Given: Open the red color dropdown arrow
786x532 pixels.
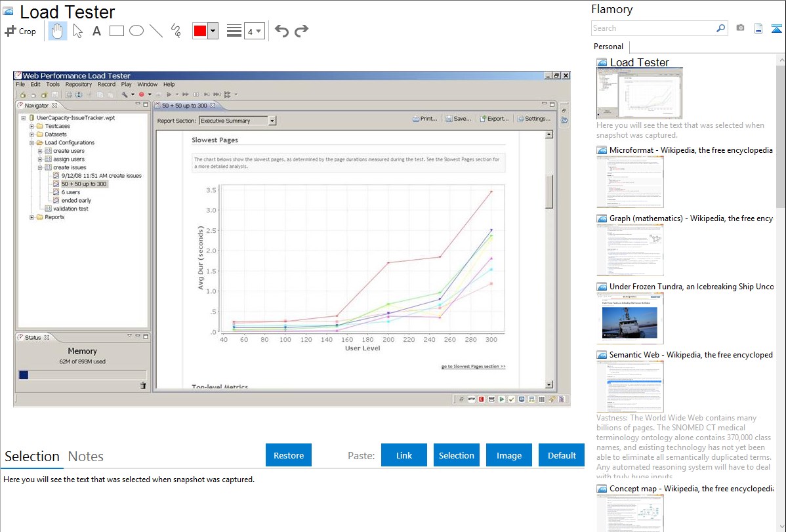Looking at the screenshot, I should (x=213, y=31).
